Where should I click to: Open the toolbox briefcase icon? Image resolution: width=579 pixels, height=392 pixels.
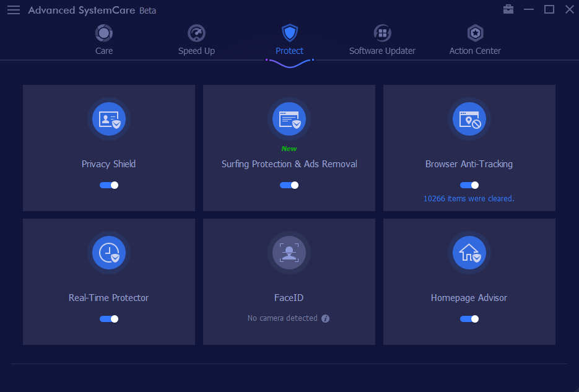tap(508, 9)
